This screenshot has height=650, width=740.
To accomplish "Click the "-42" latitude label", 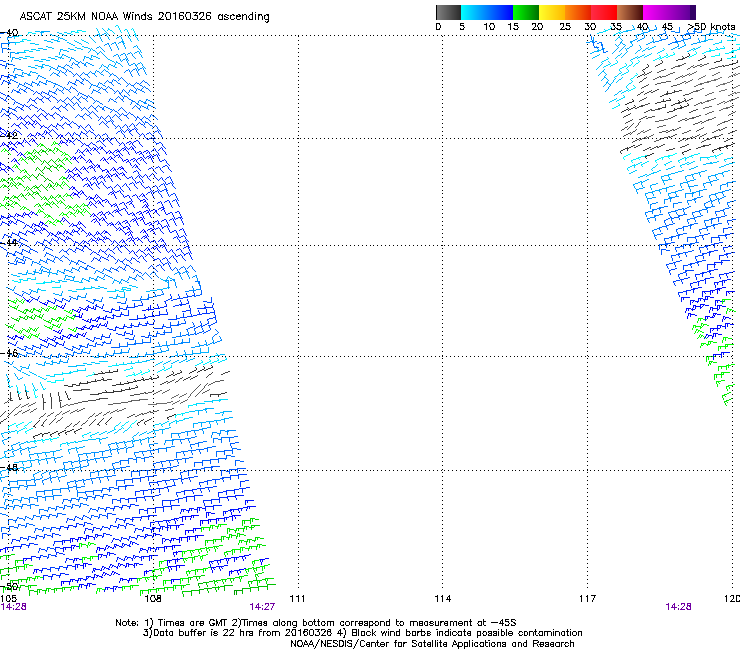I will click(9, 135).
